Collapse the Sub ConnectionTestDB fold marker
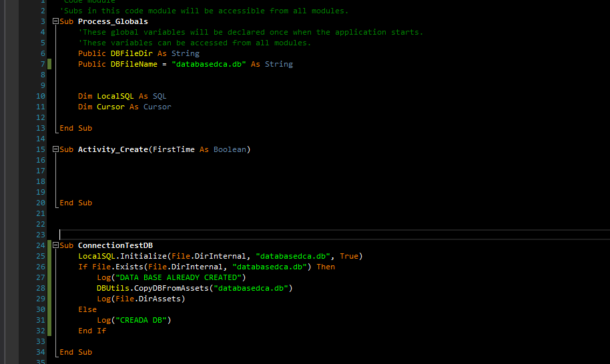This screenshot has height=364, width=610. point(55,245)
